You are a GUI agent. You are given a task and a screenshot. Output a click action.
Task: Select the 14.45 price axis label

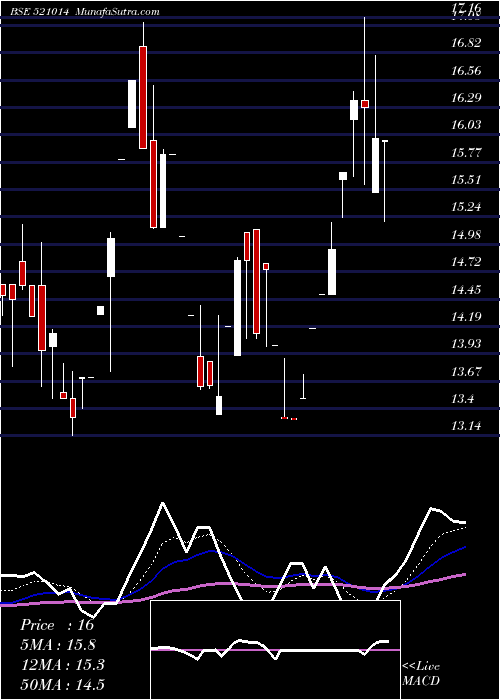[466, 289]
